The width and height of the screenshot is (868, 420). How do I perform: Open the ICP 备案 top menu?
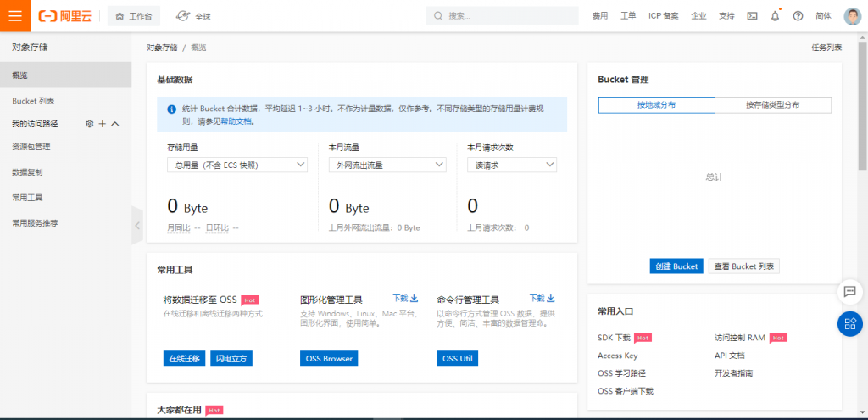tap(663, 16)
